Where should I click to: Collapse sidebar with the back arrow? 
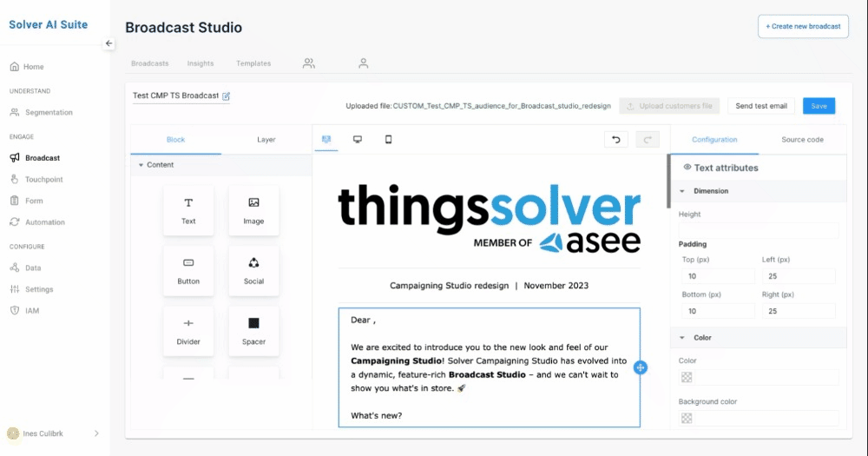109,43
